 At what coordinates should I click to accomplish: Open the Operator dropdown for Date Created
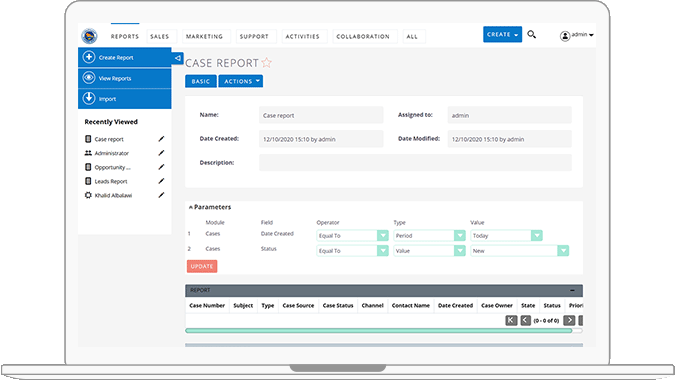(383, 235)
